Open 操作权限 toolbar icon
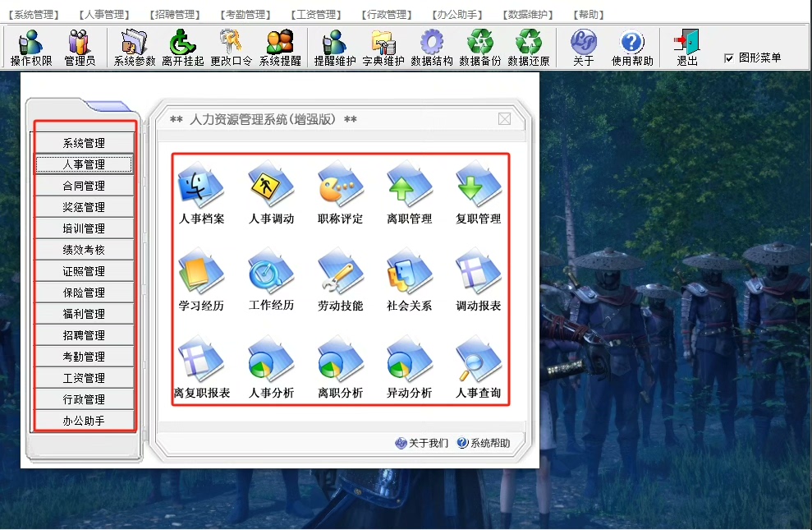 point(31,48)
